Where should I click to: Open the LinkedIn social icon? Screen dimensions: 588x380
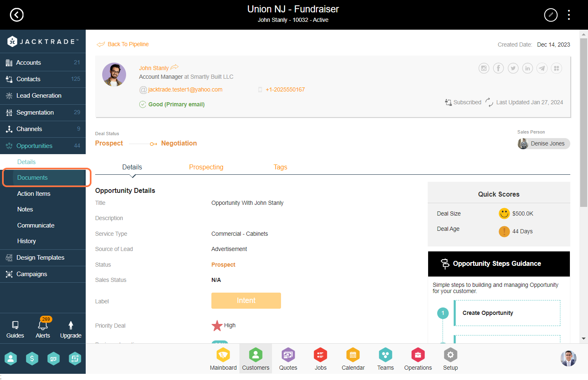527,68
